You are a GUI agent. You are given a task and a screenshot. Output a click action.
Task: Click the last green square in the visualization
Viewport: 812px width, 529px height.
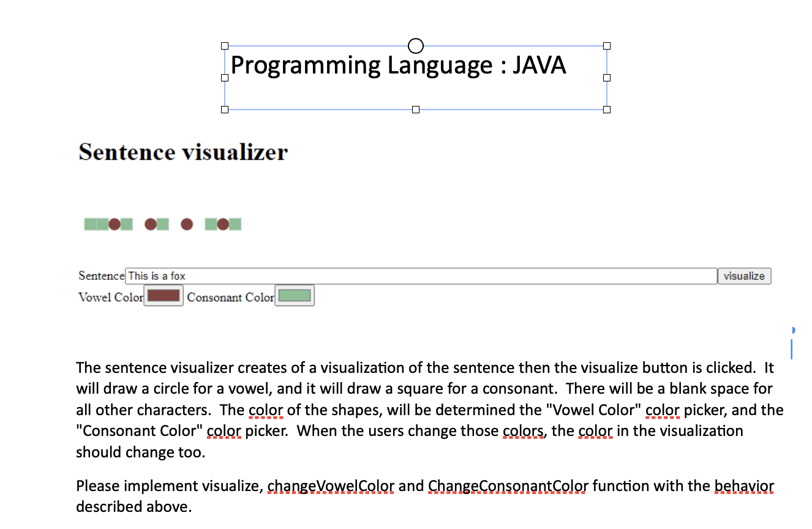click(236, 224)
